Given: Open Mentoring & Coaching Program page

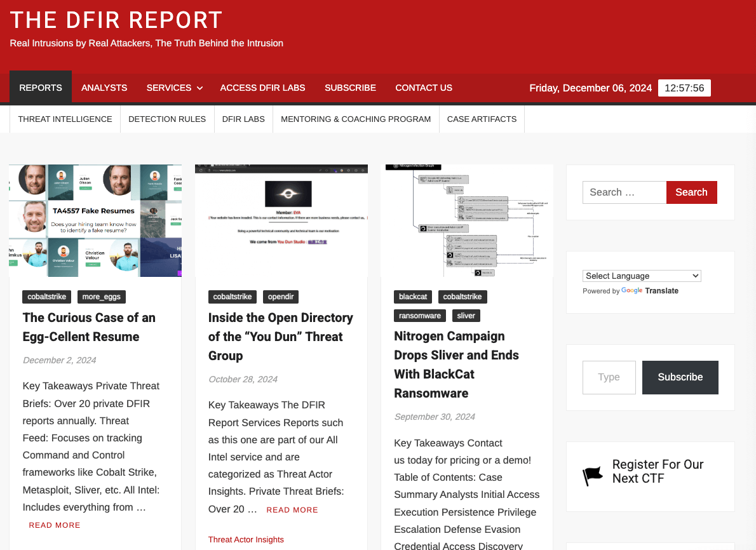Looking at the screenshot, I should point(356,119).
